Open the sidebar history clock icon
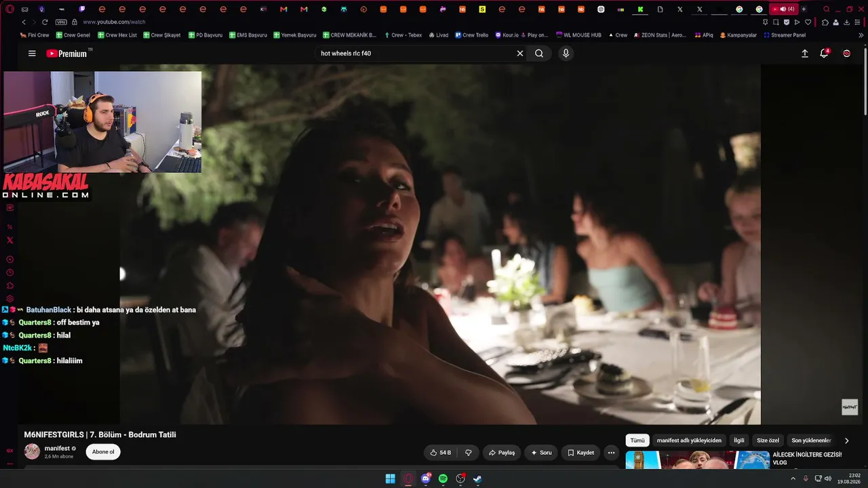The image size is (868, 488). pyautogui.click(x=9, y=272)
